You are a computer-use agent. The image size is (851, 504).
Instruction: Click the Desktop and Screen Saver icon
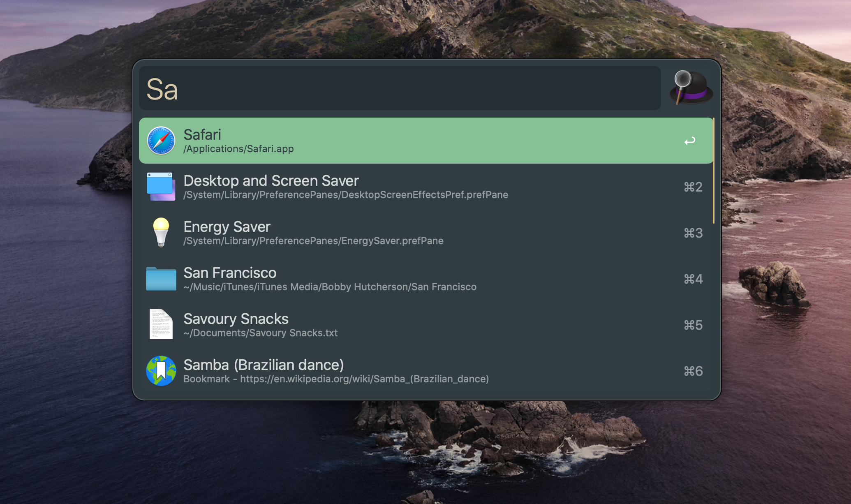[x=161, y=187]
